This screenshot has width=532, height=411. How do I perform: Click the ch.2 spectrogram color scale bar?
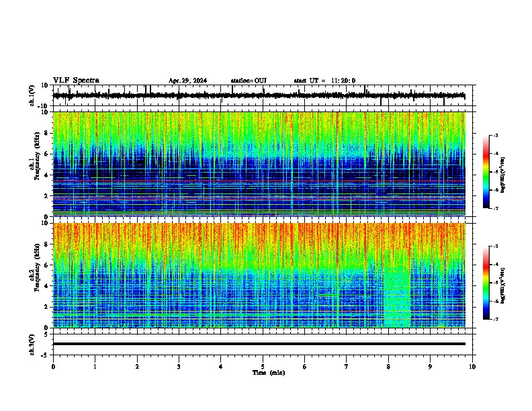click(486, 283)
